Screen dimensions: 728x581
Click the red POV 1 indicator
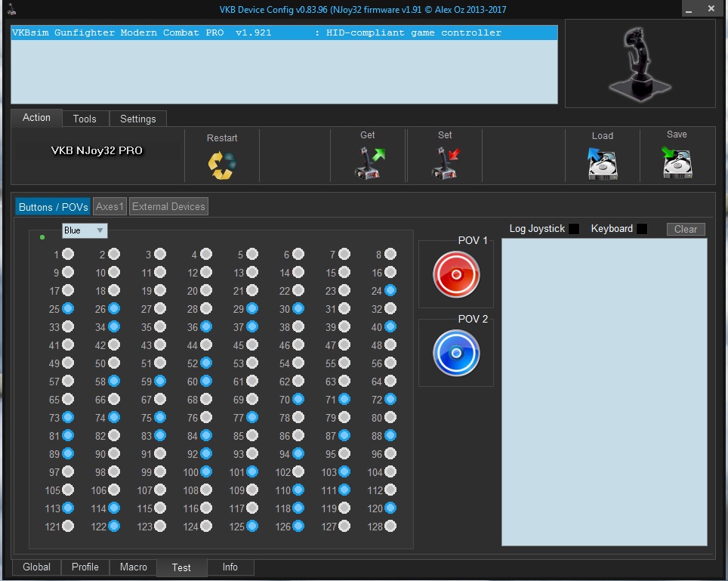(x=456, y=275)
